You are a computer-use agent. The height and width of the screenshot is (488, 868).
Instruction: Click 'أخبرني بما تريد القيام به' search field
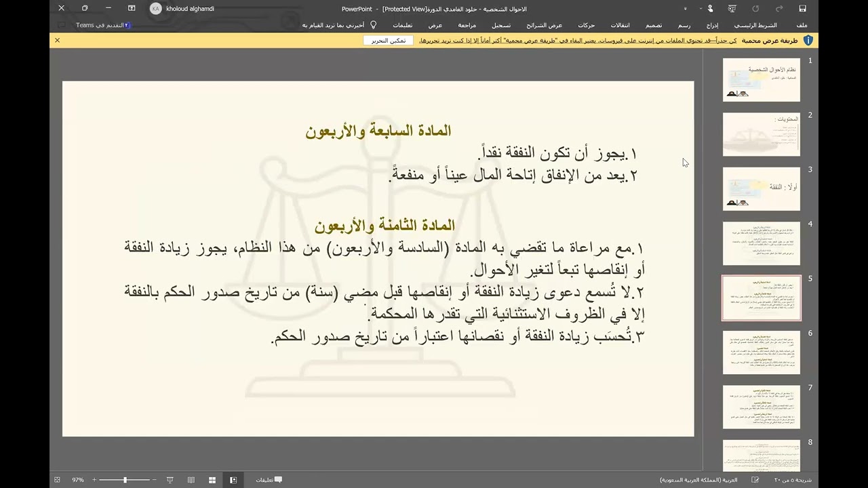[333, 25]
